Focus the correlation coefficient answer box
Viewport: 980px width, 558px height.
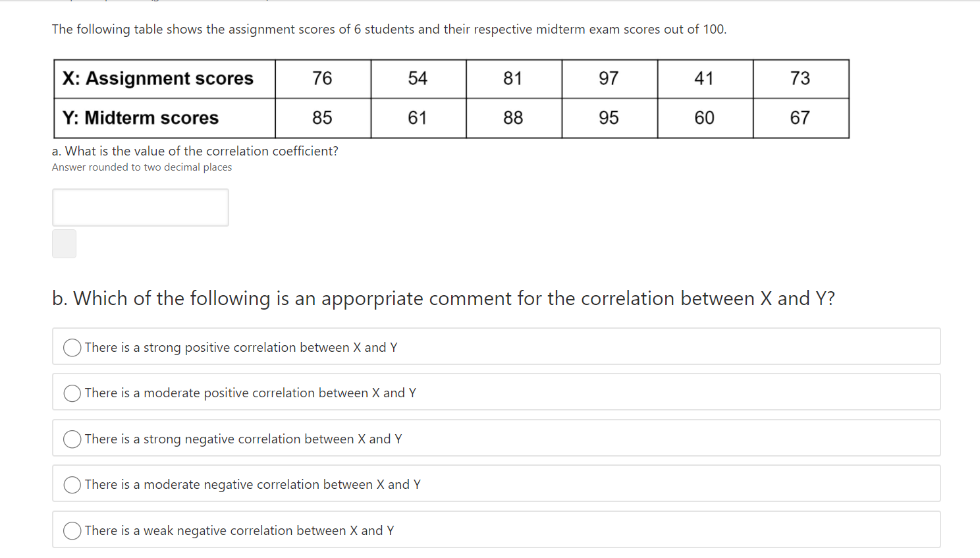(x=140, y=208)
